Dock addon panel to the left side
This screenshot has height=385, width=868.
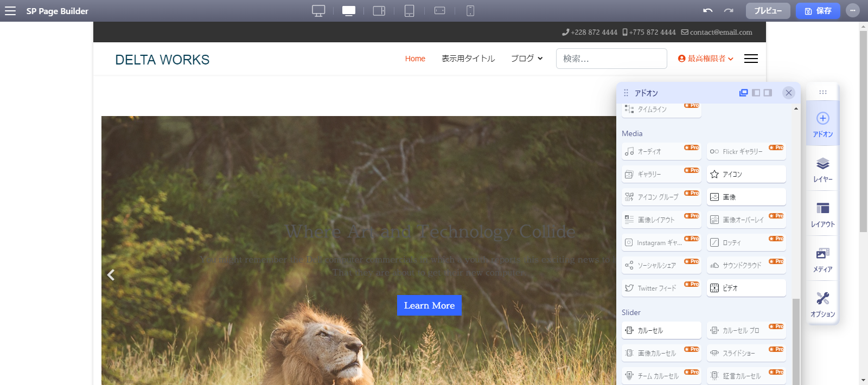(x=756, y=93)
